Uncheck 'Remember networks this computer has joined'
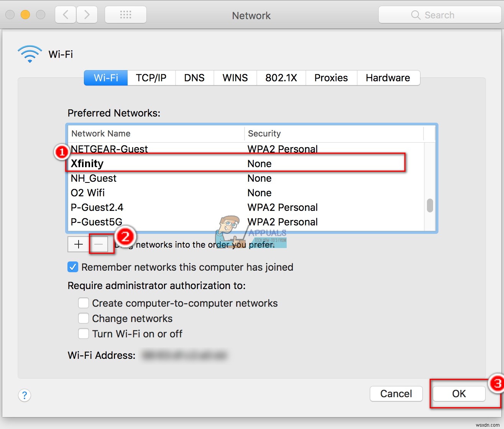This screenshot has height=429, width=504. click(x=73, y=267)
